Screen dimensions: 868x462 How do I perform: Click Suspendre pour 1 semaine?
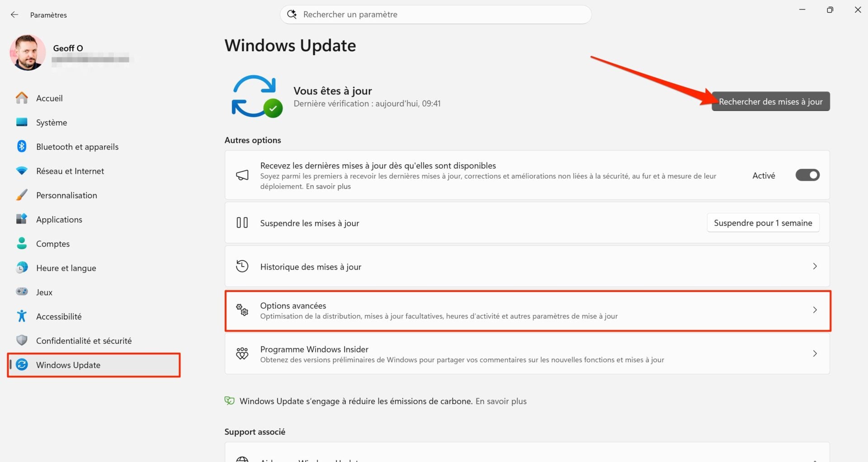point(763,223)
